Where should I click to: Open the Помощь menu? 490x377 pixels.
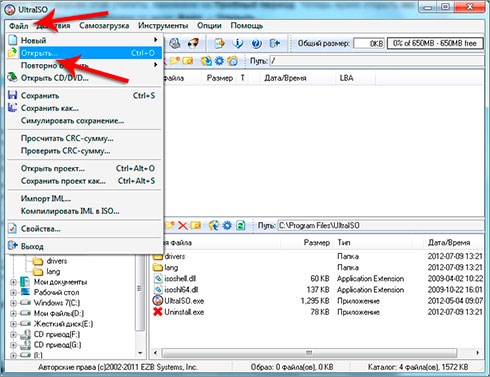tap(247, 26)
